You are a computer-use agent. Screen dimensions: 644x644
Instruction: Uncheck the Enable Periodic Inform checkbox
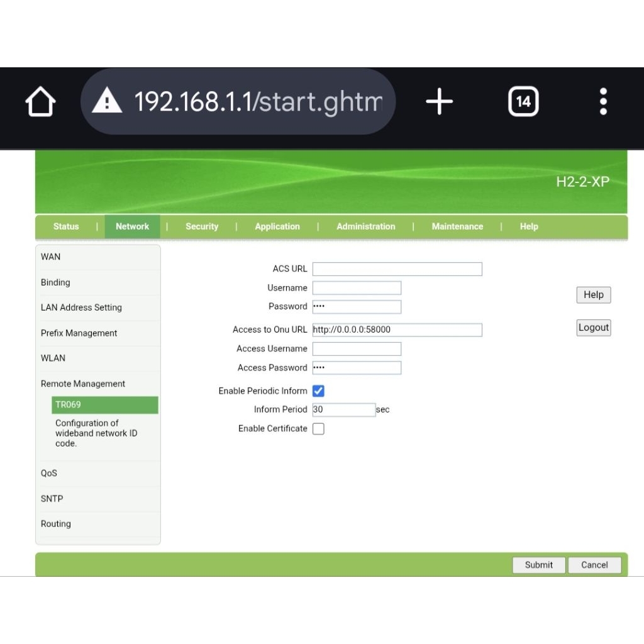318,391
